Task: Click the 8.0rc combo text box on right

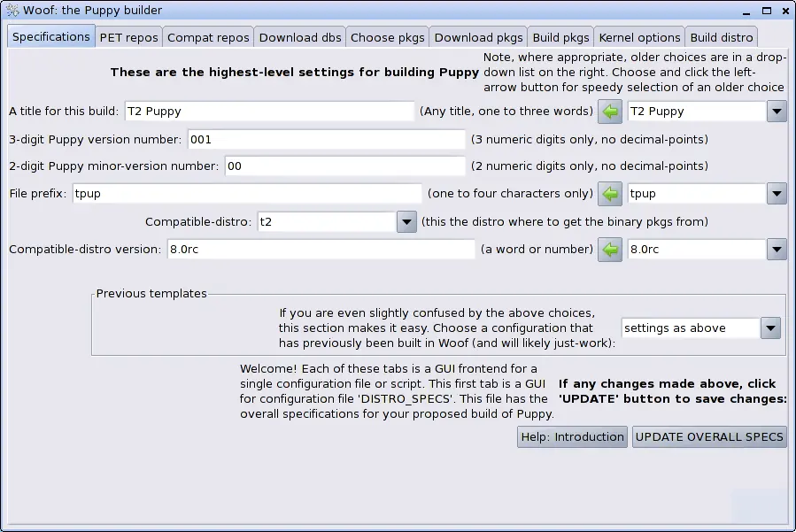Action: tap(697, 250)
